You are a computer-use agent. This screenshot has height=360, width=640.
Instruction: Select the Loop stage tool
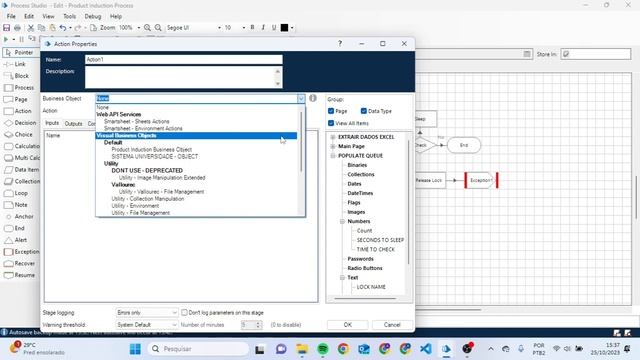16,193
